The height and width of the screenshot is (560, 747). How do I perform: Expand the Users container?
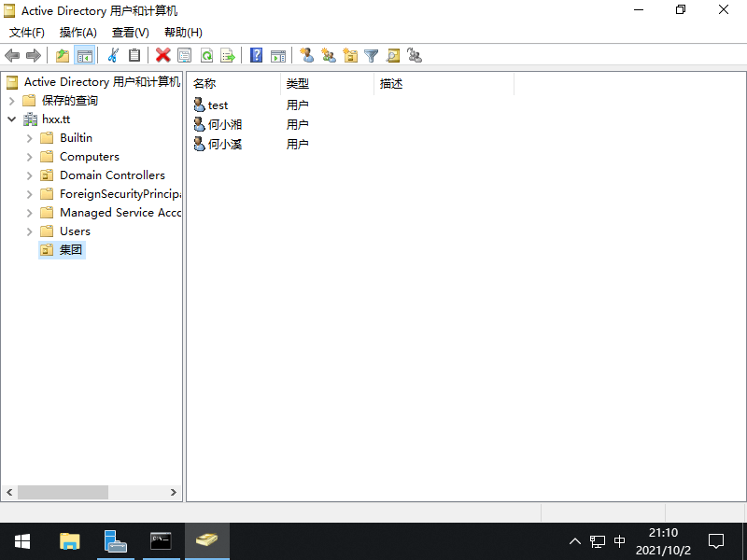pos(30,231)
